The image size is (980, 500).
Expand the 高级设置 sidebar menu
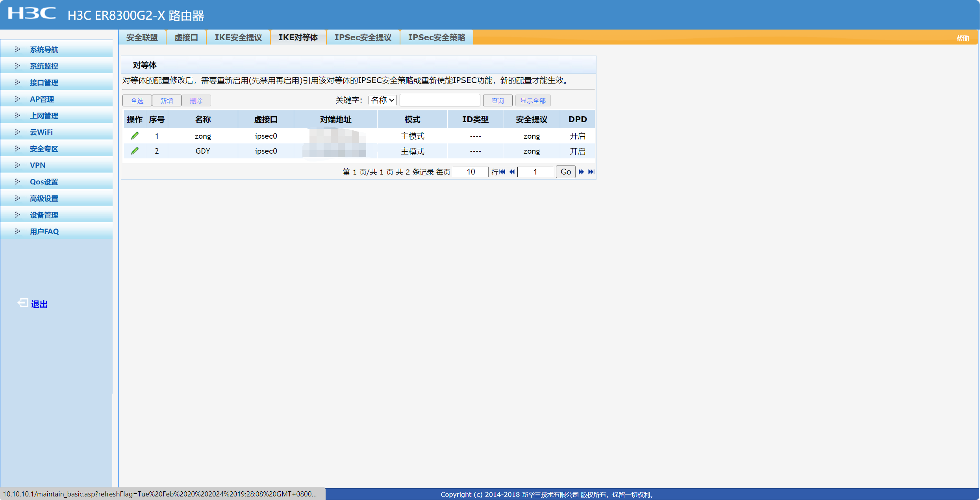(x=44, y=198)
